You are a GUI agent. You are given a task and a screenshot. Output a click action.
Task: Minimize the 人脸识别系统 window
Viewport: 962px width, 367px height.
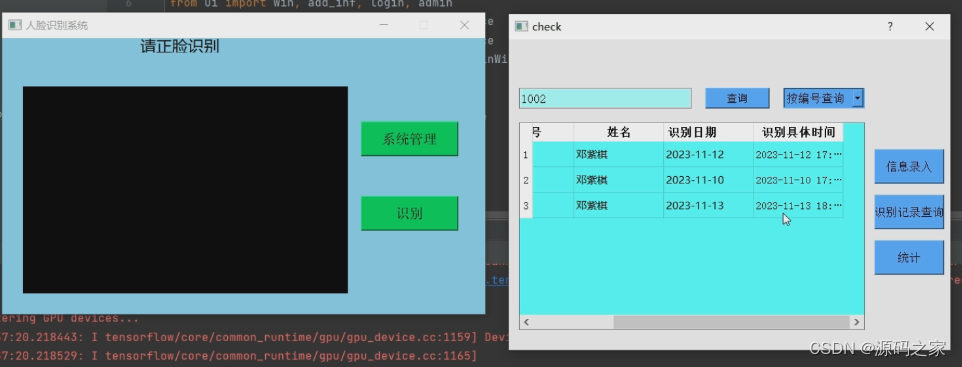click(x=384, y=25)
